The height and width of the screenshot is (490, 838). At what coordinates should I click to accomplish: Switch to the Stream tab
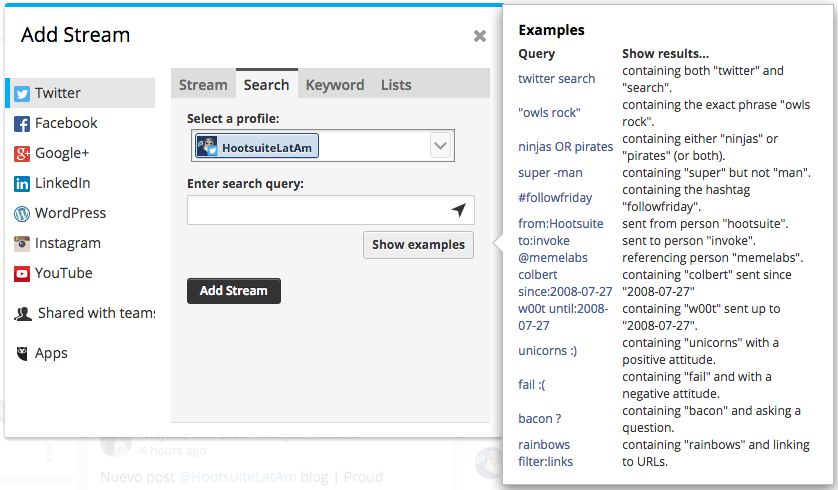pos(203,84)
